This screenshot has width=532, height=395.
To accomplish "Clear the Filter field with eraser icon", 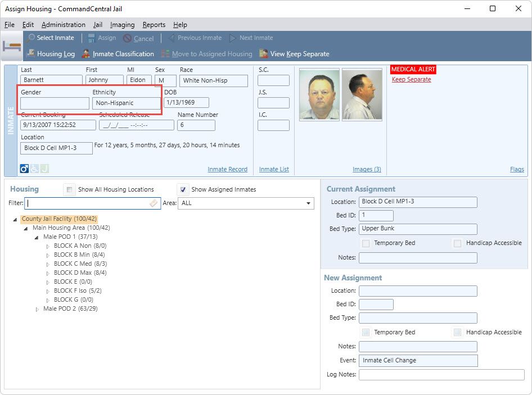I will click(154, 203).
